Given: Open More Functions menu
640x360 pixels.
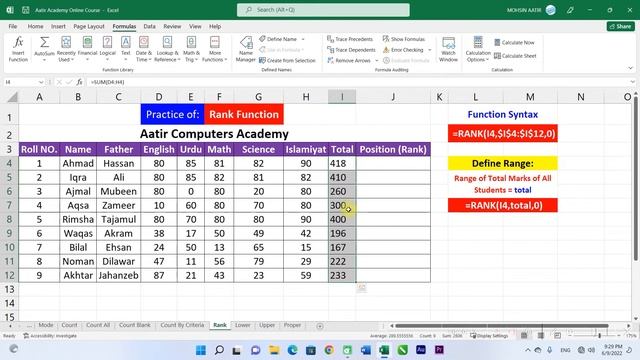Looking at the screenshot, I should [215, 49].
